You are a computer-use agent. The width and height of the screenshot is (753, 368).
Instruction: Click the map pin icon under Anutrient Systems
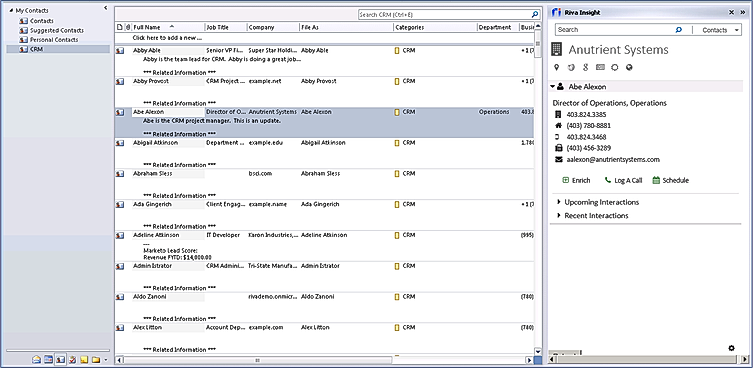point(557,67)
